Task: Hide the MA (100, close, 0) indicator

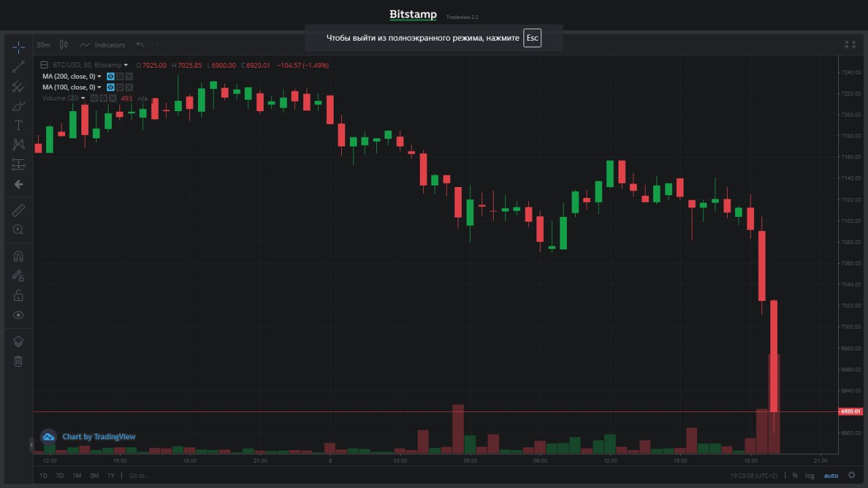Action: coord(110,87)
